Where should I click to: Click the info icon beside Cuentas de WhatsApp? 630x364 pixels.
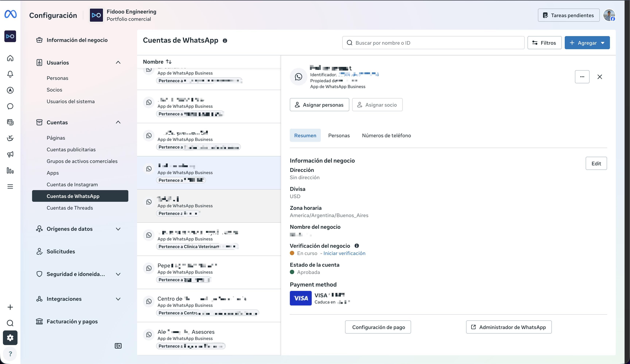[x=225, y=40]
